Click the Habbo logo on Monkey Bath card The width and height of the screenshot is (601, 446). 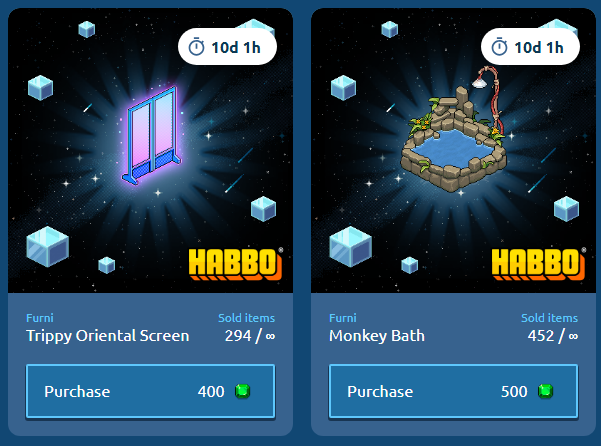tap(539, 264)
